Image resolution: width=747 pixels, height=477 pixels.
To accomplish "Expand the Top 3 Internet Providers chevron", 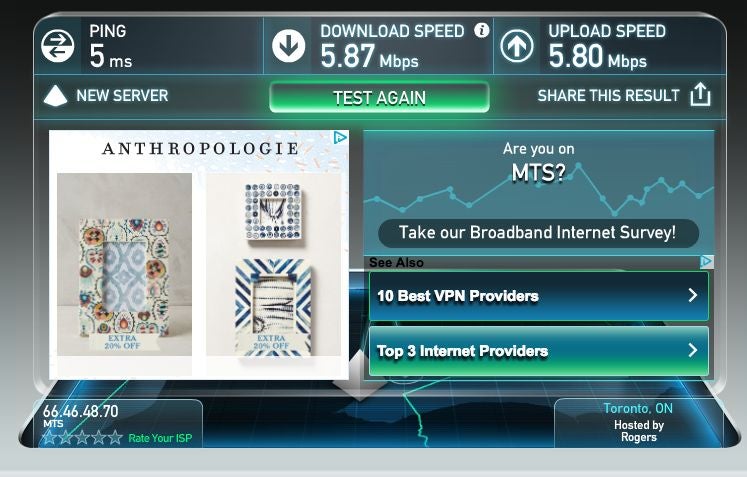I will pos(693,350).
